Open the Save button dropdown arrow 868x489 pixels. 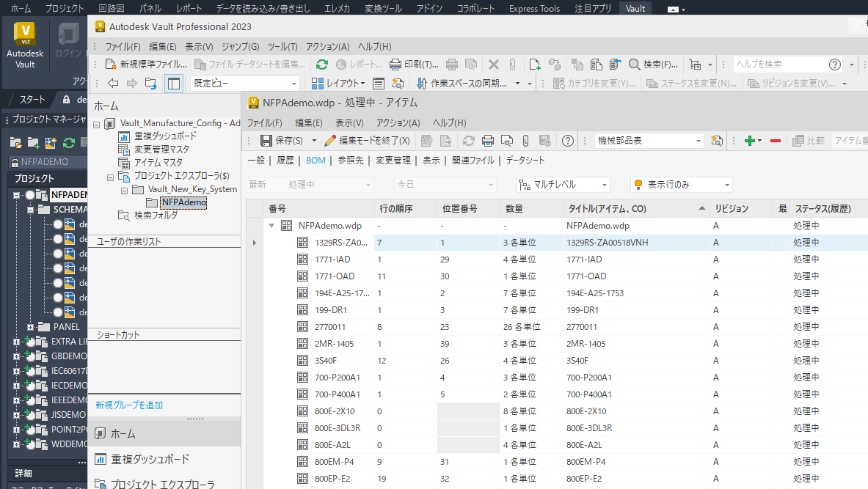tap(314, 141)
